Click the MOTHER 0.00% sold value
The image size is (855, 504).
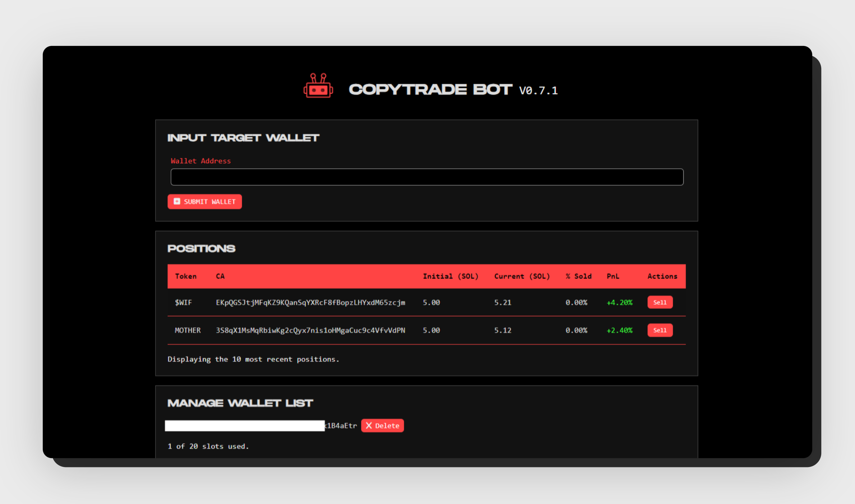[x=576, y=330]
